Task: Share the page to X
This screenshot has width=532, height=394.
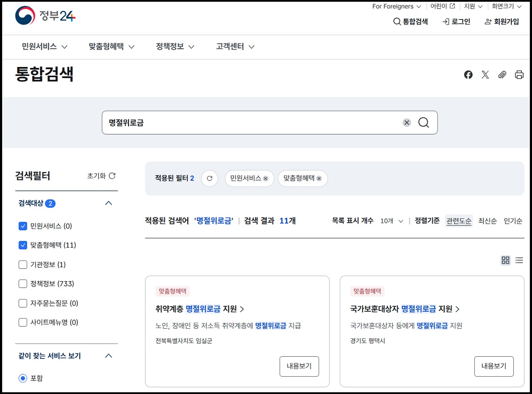Action: pyautogui.click(x=485, y=75)
